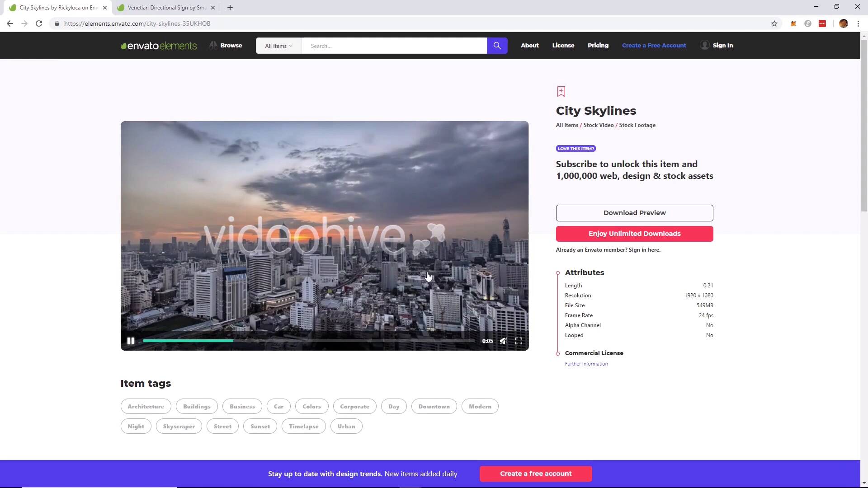Close the Venetian Directional Sign tab
The width and height of the screenshot is (868, 488).
(x=213, y=8)
